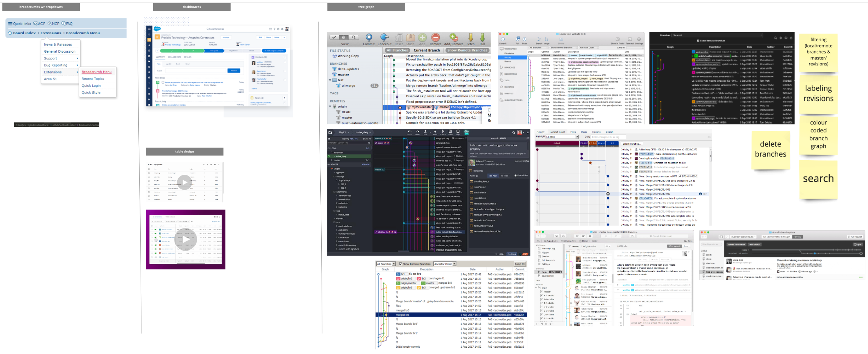Expand the Bug Reporting submenu arrow
This screenshot has height=354, width=868.
coord(77,65)
